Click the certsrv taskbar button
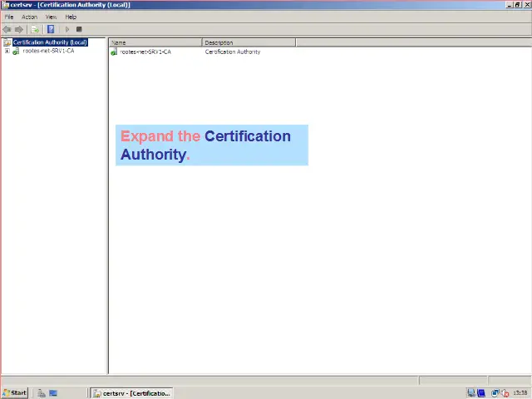Screen dimensions: 532x399 pyautogui.click(x=131, y=392)
